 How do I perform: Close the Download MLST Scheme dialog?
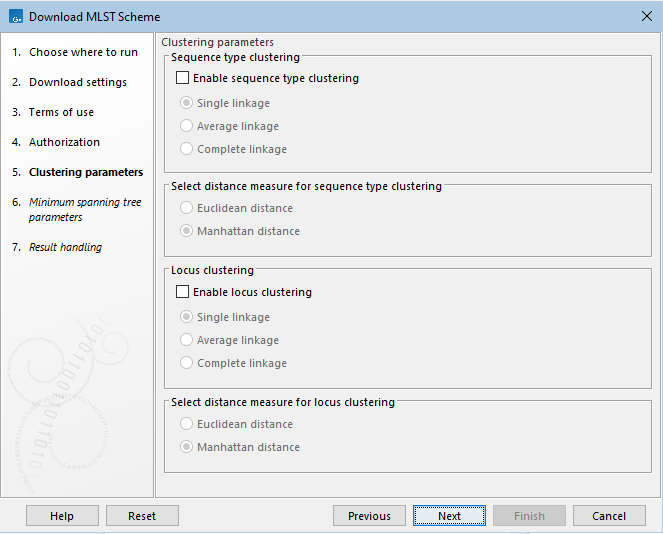[x=645, y=17]
